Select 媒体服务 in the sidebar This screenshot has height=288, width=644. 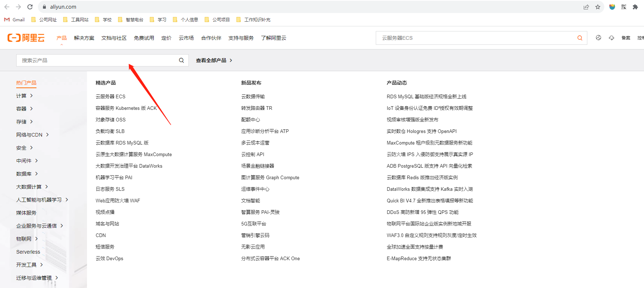point(26,213)
